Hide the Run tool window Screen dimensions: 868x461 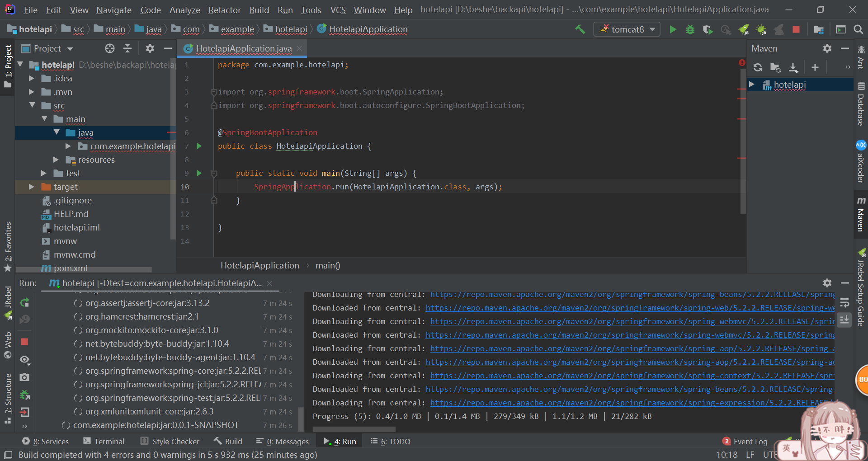(x=845, y=283)
